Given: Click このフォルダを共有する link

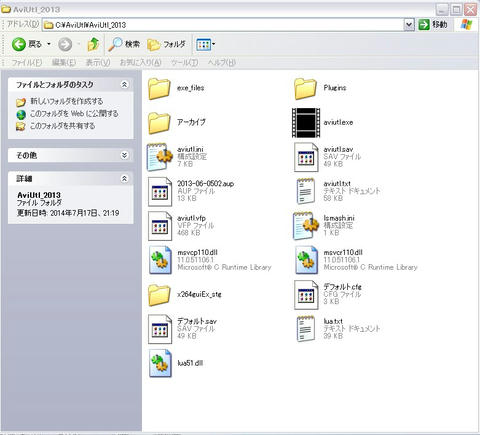Looking at the screenshot, I should (63, 126).
